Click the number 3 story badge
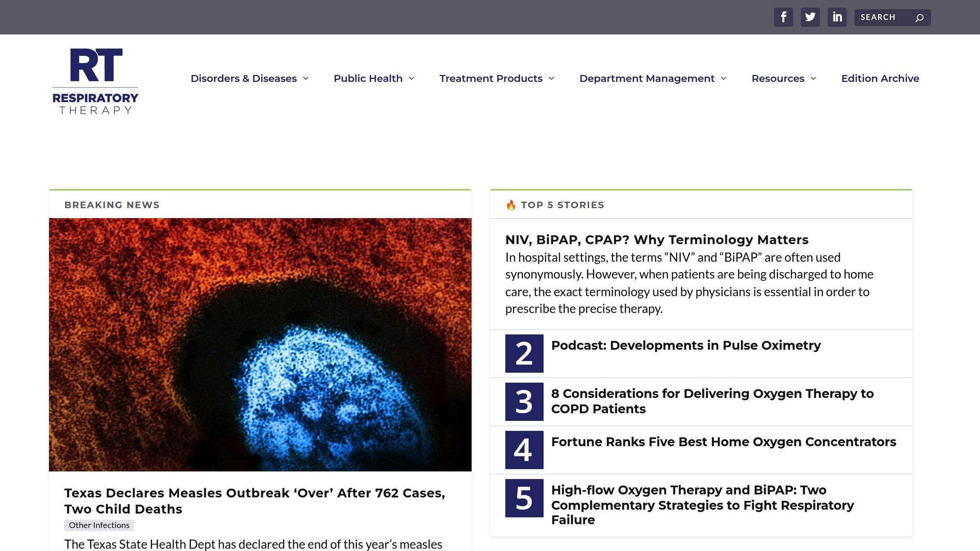Screen dimensions: 980x551 524,402
